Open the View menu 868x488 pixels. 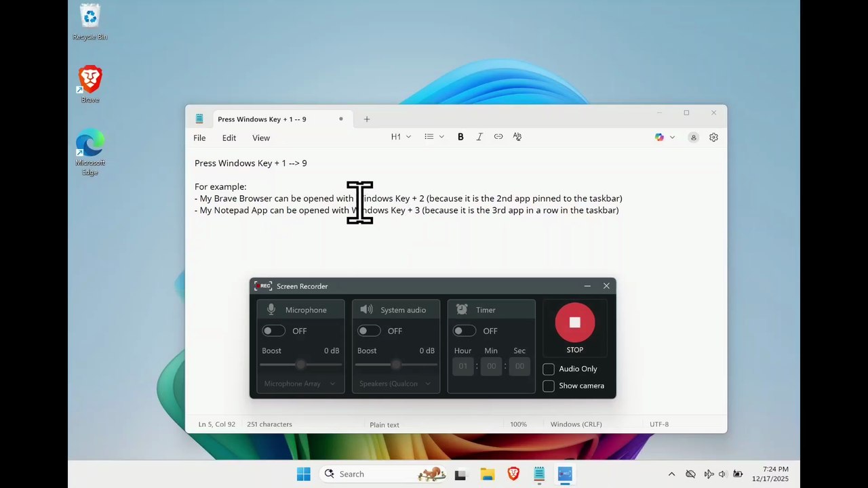(x=261, y=138)
